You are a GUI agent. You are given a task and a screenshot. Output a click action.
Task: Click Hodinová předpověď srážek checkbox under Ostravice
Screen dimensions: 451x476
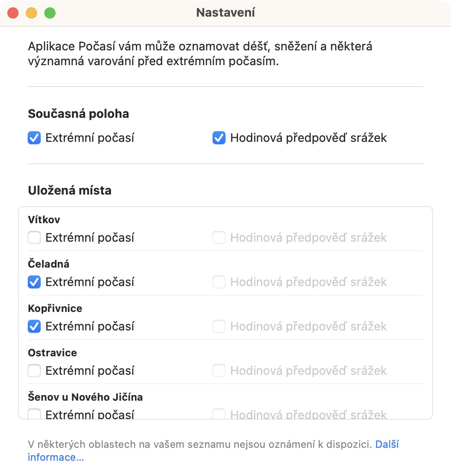[x=219, y=371]
